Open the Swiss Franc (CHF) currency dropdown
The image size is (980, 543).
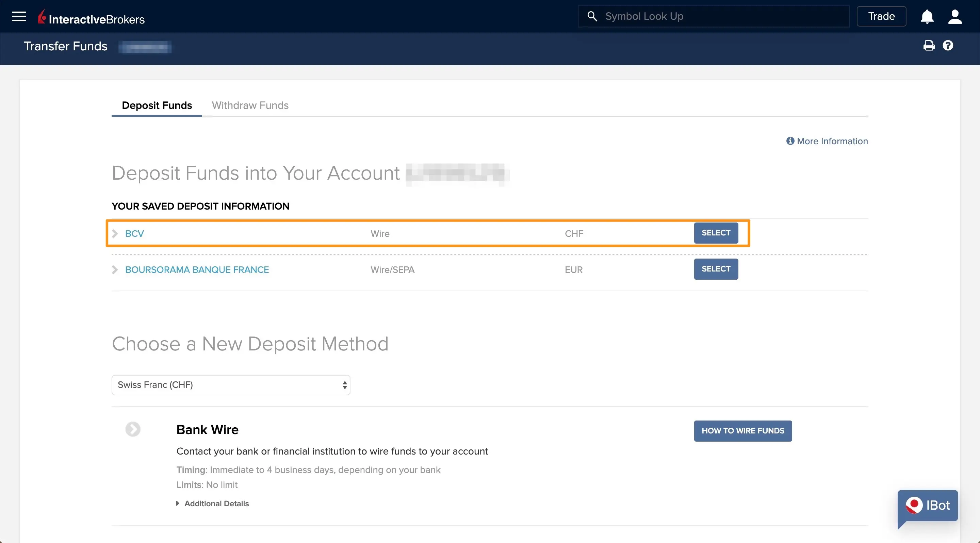coord(231,385)
